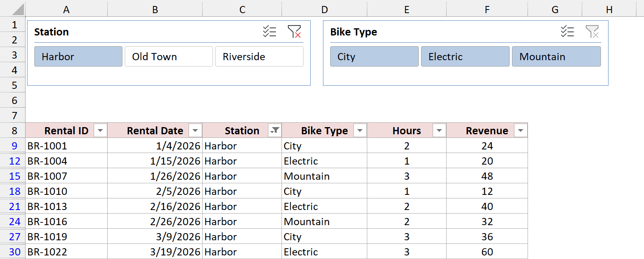Click date cell 3/9/2026
This screenshot has height=259, width=644.
[x=155, y=236]
